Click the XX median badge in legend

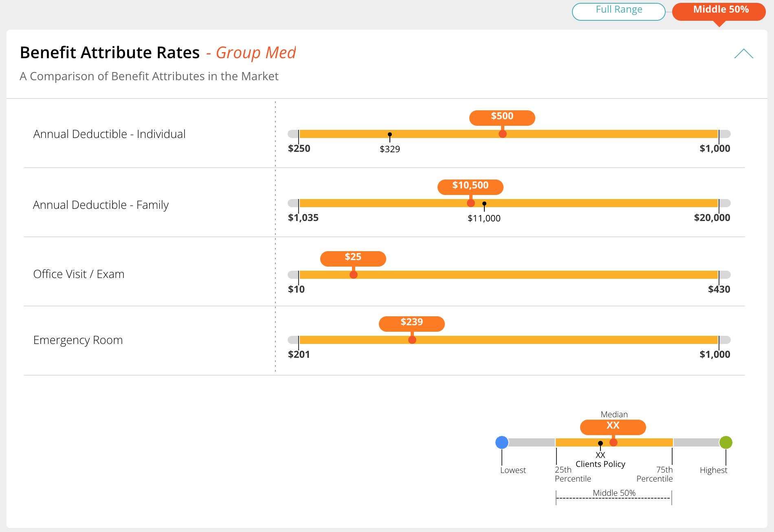[x=613, y=427]
